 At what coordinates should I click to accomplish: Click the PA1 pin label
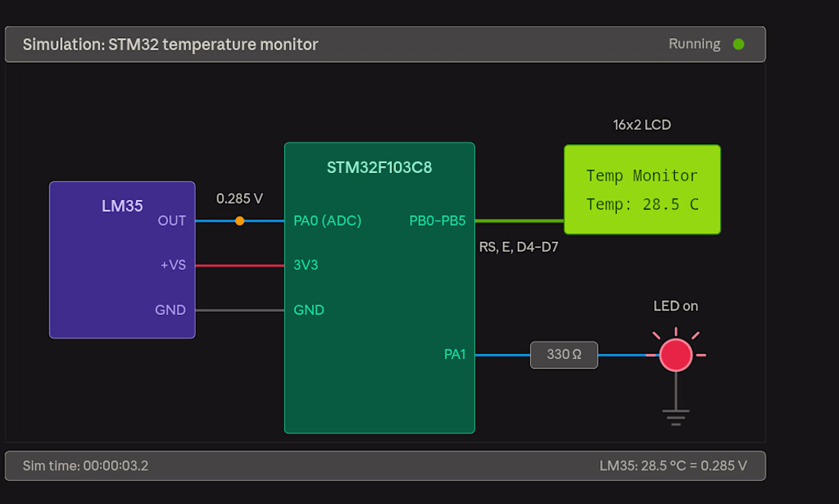tap(455, 355)
